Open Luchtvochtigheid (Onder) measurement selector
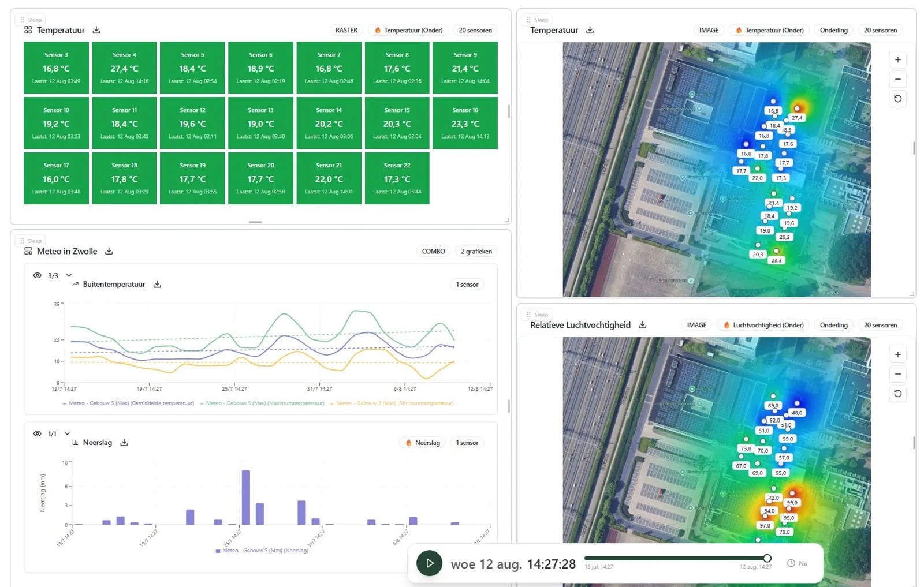 coord(763,325)
